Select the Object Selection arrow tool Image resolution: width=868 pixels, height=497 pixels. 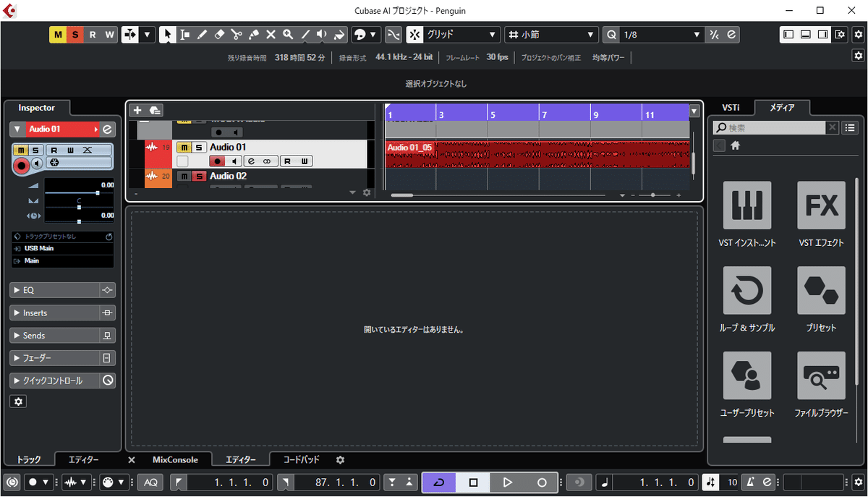coord(167,34)
